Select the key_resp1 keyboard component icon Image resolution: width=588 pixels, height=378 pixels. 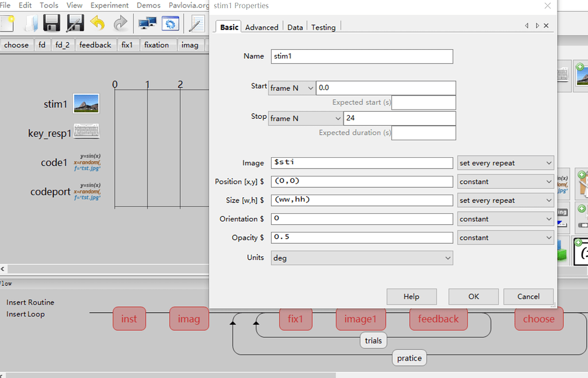pyautogui.click(x=86, y=131)
